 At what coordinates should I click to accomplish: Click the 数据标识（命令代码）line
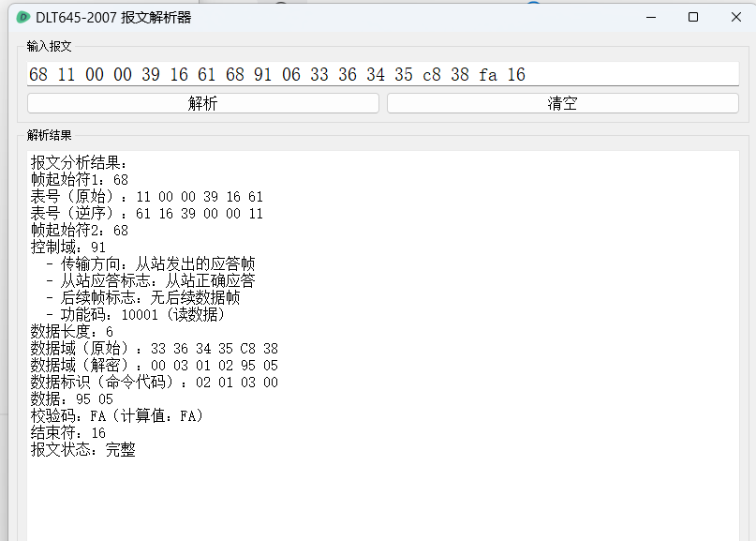155,383
